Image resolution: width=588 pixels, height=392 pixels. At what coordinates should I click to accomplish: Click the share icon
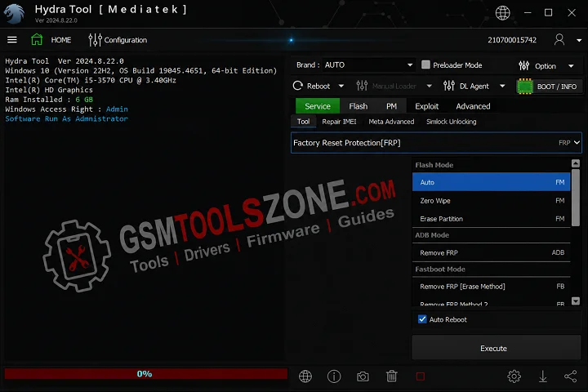click(x=570, y=376)
